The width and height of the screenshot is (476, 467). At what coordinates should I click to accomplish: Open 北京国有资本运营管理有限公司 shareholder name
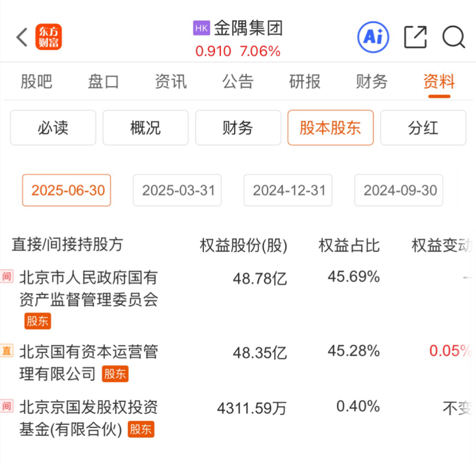[x=89, y=363]
